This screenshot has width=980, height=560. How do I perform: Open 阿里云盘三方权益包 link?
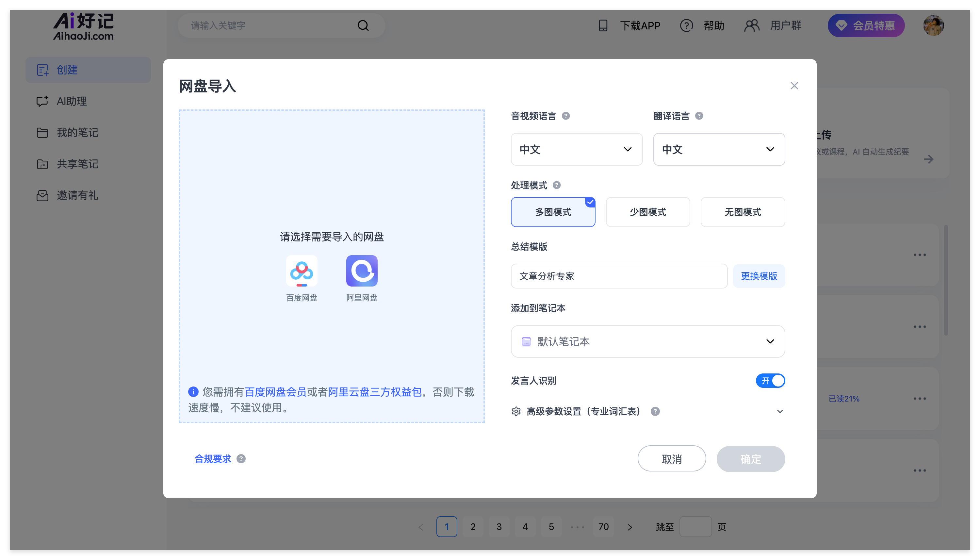coord(374,391)
